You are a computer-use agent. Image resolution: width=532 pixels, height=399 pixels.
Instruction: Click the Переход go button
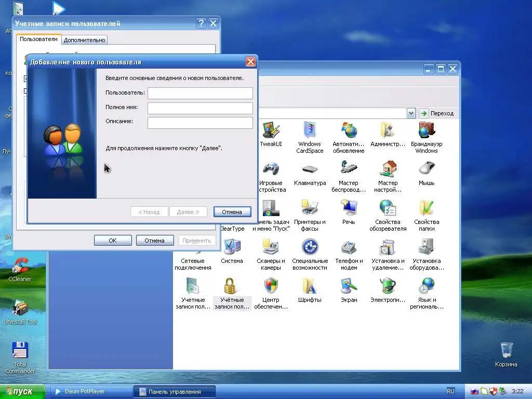(437, 113)
